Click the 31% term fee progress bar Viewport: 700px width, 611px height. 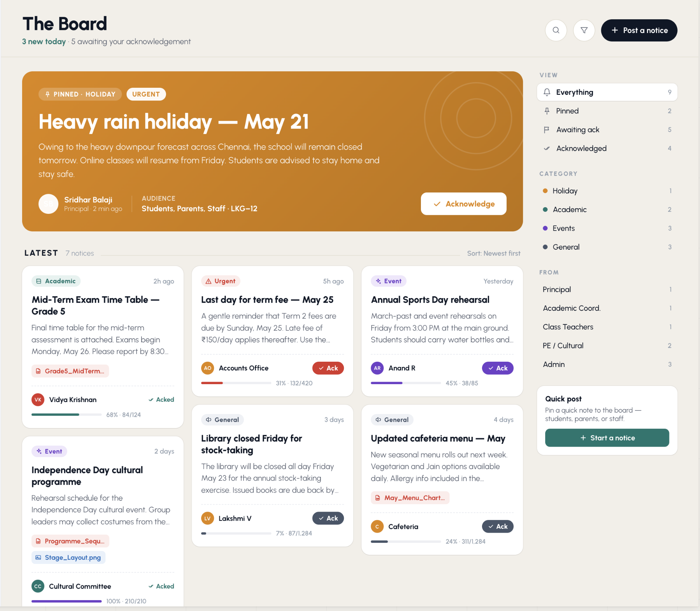pos(236,383)
